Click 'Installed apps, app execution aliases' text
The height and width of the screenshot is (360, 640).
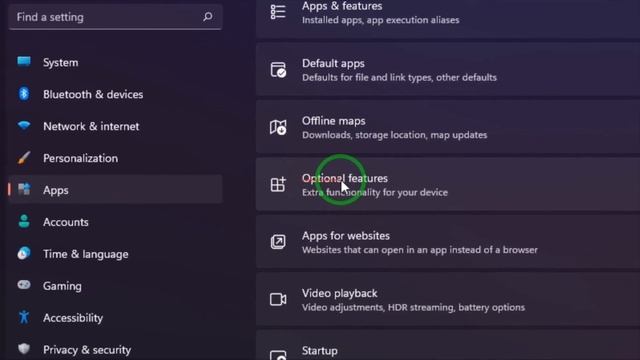pyautogui.click(x=380, y=20)
